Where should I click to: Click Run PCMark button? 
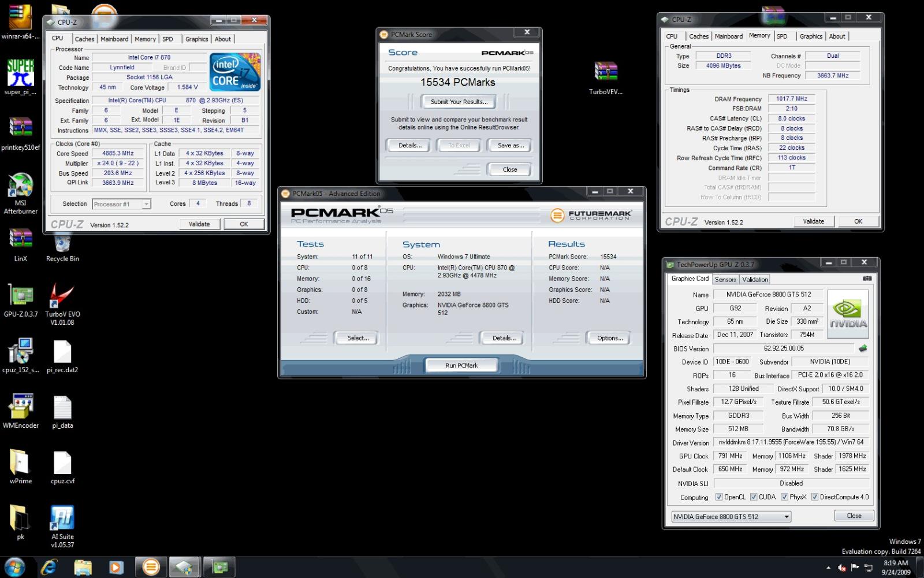point(461,365)
